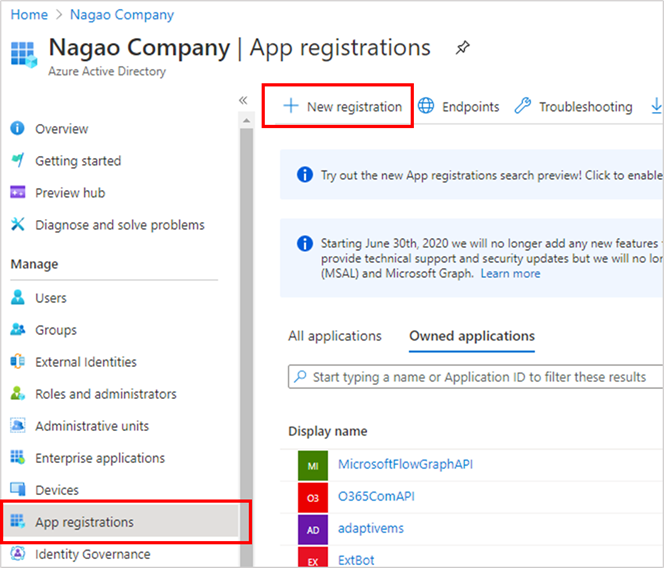Click the Endpoints globe icon
Viewport: 664px width, 568px height.
[426, 105]
